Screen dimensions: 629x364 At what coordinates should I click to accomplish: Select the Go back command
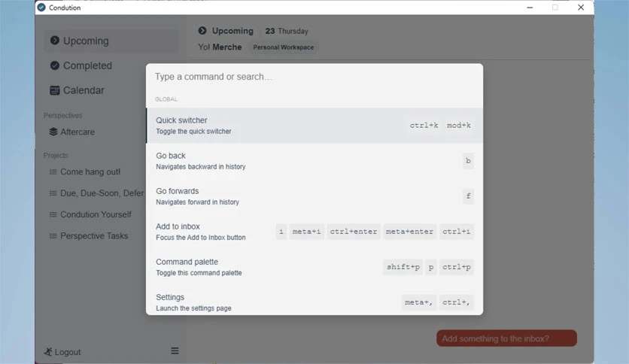[x=314, y=161]
